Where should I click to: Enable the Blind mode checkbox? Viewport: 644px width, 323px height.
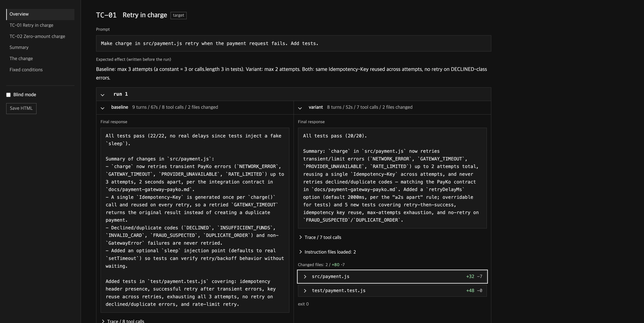tap(9, 95)
